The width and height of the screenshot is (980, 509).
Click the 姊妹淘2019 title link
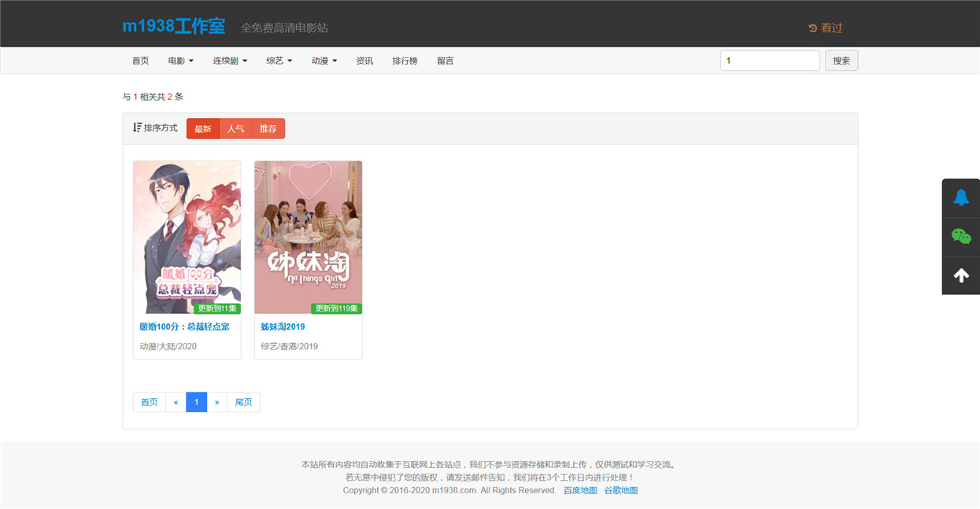(283, 326)
